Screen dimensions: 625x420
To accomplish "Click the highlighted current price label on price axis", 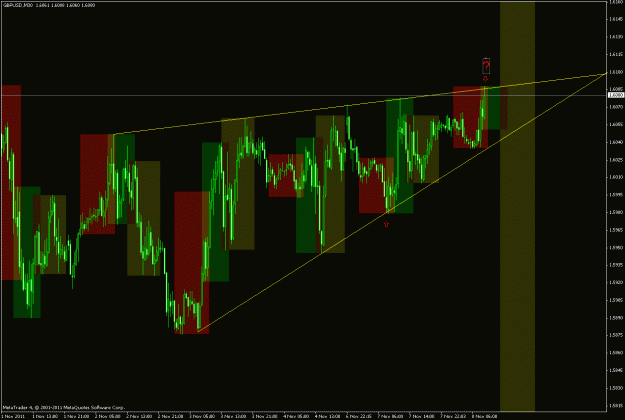I will coord(616,95).
